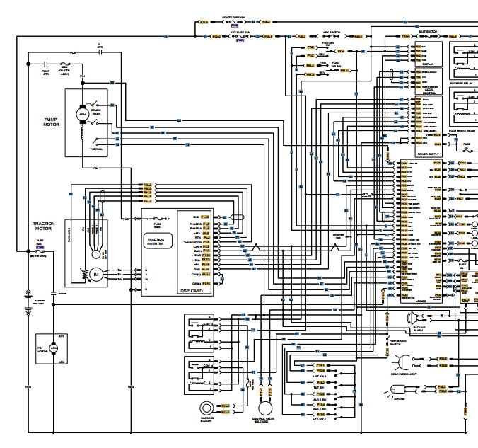The image size is (478, 448).
Task: Click the STROBE label
Action: click(x=400, y=399)
